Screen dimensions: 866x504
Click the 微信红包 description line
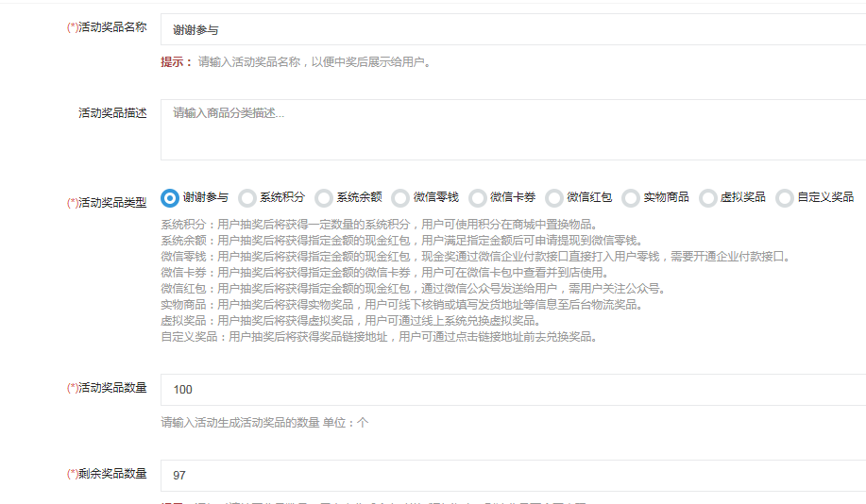[413, 289]
